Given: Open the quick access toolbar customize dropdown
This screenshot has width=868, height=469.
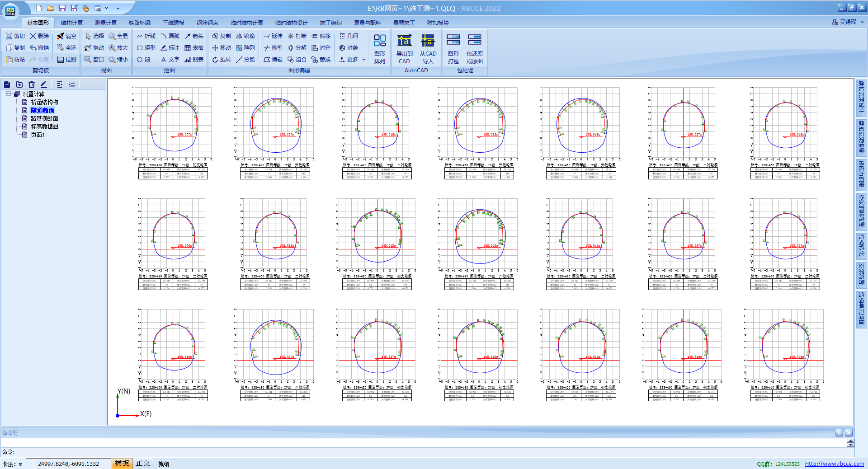Looking at the screenshot, I should pos(118,8).
